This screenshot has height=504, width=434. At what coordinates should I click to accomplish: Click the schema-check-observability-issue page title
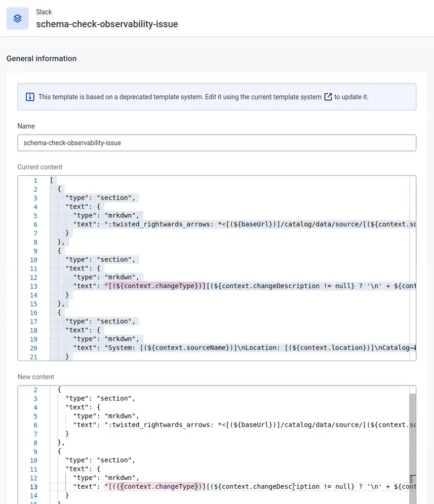pos(107,24)
